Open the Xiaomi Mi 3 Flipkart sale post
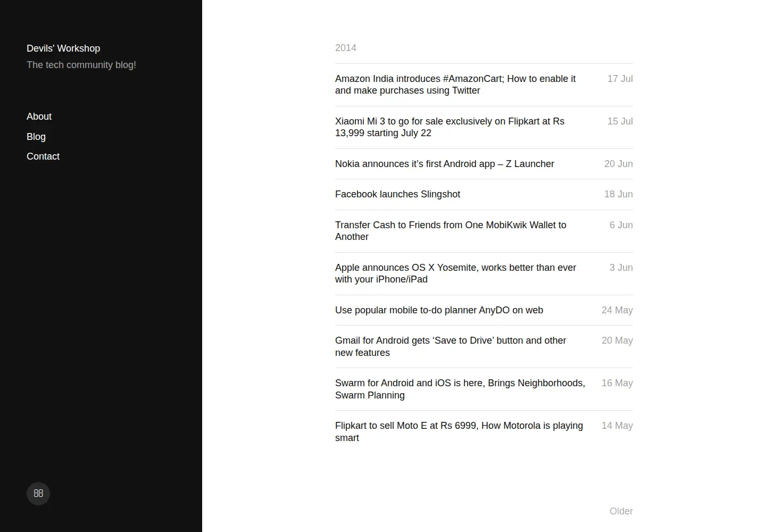 [449, 127]
